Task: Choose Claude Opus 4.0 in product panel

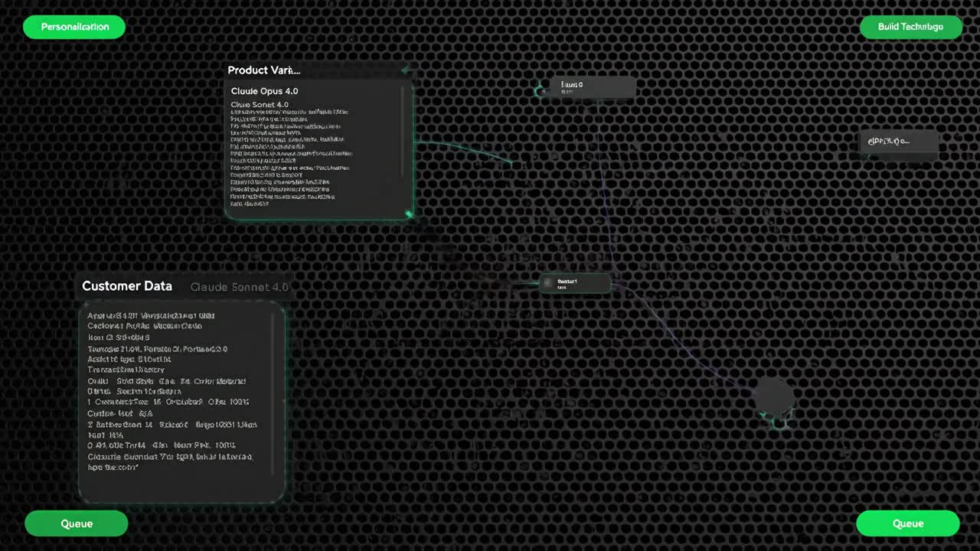Action: click(x=264, y=91)
